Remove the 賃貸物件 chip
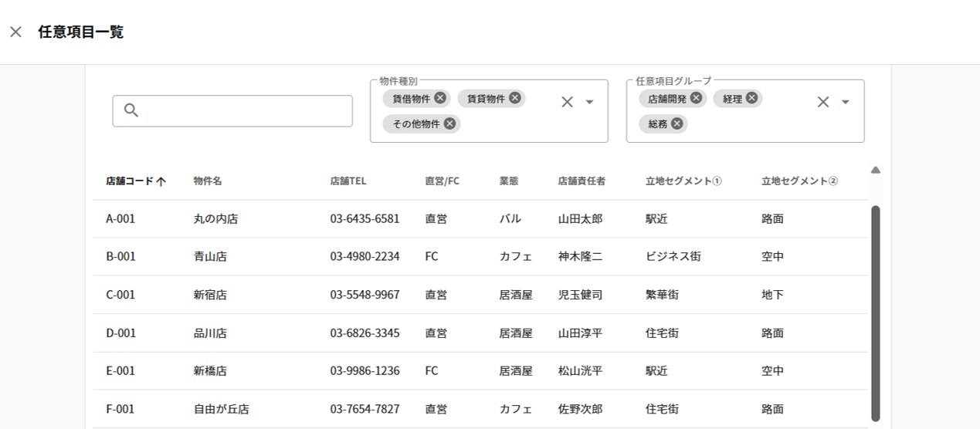This screenshot has width=980, height=429. click(x=514, y=98)
